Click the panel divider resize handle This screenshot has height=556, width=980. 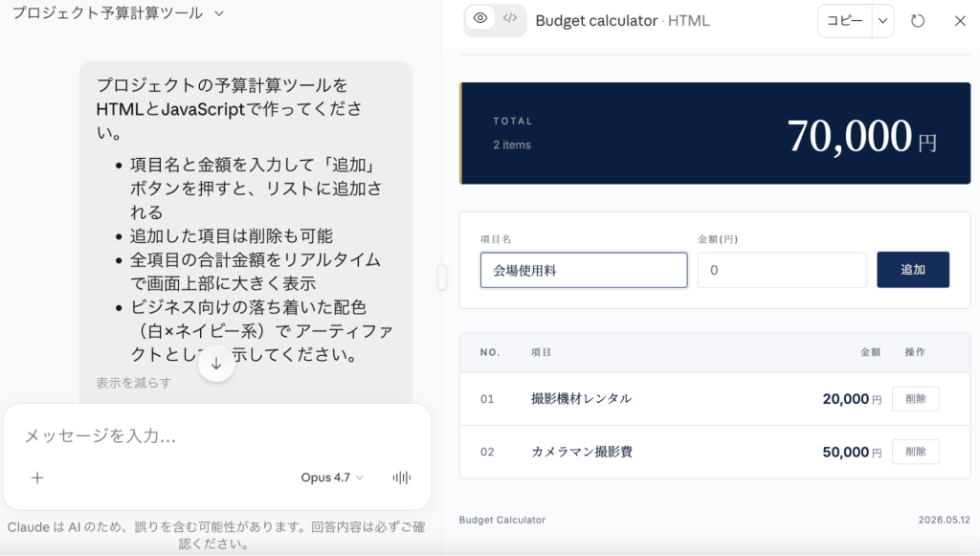point(442,278)
